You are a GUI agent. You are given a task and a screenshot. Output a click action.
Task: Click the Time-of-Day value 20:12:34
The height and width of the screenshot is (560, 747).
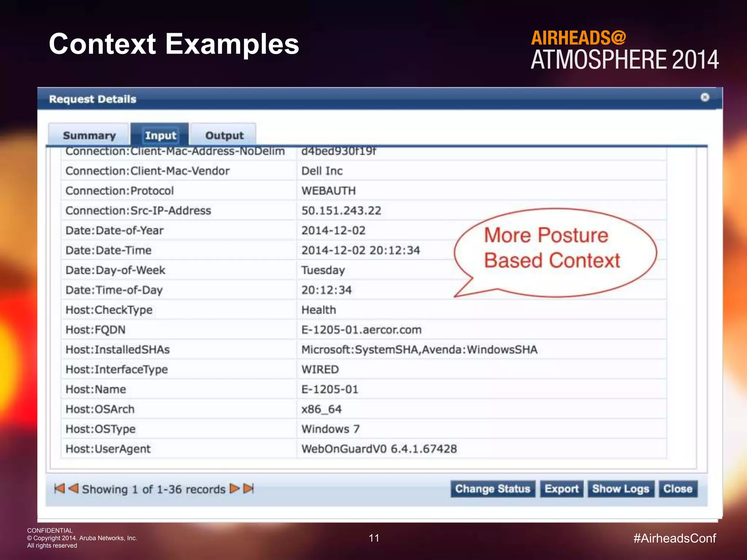(326, 290)
